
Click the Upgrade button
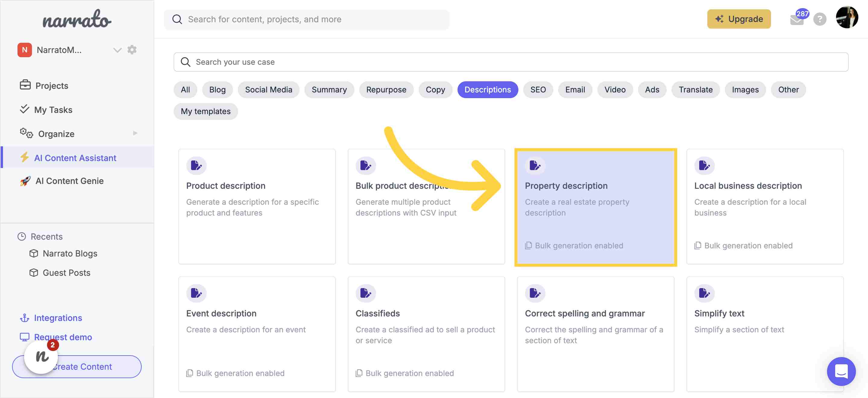pyautogui.click(x=739, y=19)
